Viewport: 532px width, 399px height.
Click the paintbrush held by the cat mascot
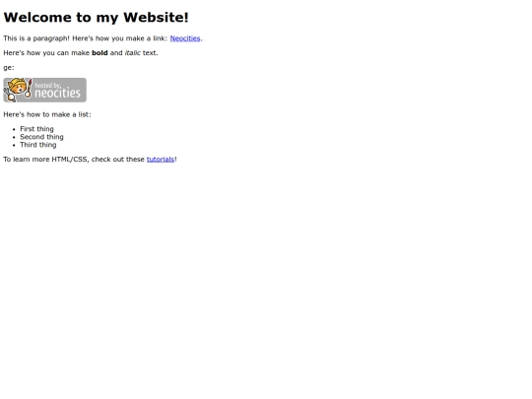point(29,89)
